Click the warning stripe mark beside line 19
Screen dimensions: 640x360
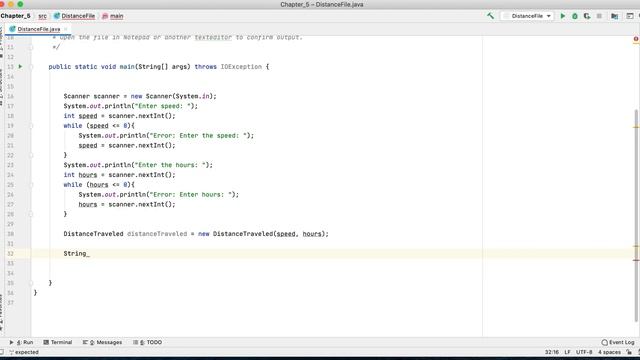(636, 127)
